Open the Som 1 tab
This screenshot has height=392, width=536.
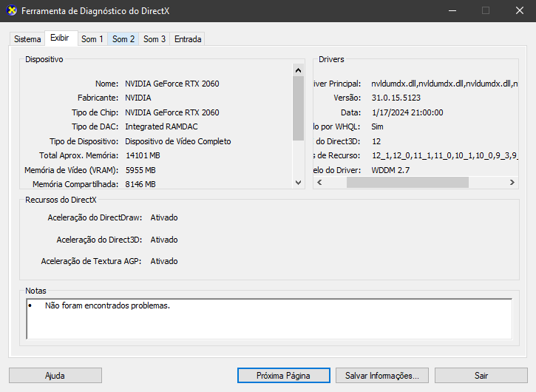(92, 39)
